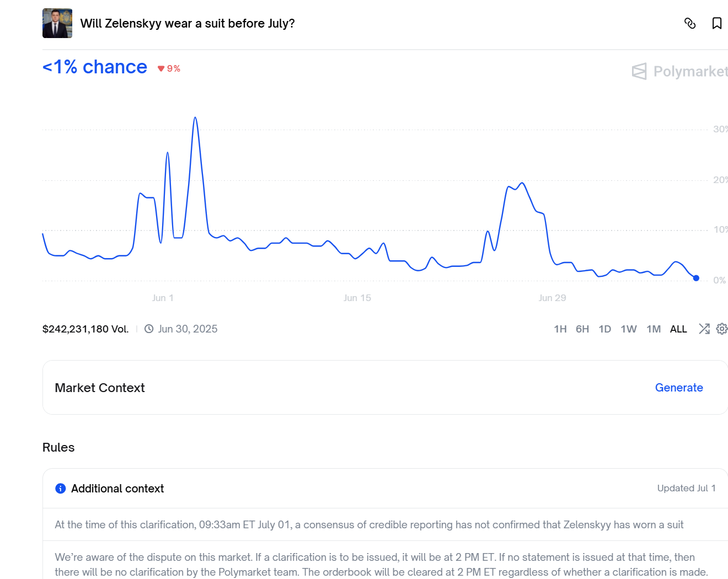728x579 pixels.
Task: Select the 6H time range
Action: coord(582,329)
